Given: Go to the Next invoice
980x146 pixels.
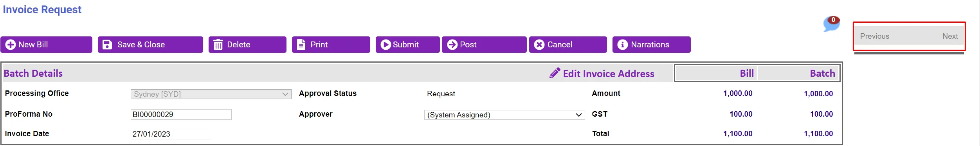Looking at the screenshot, I should [x=950, y=36].
